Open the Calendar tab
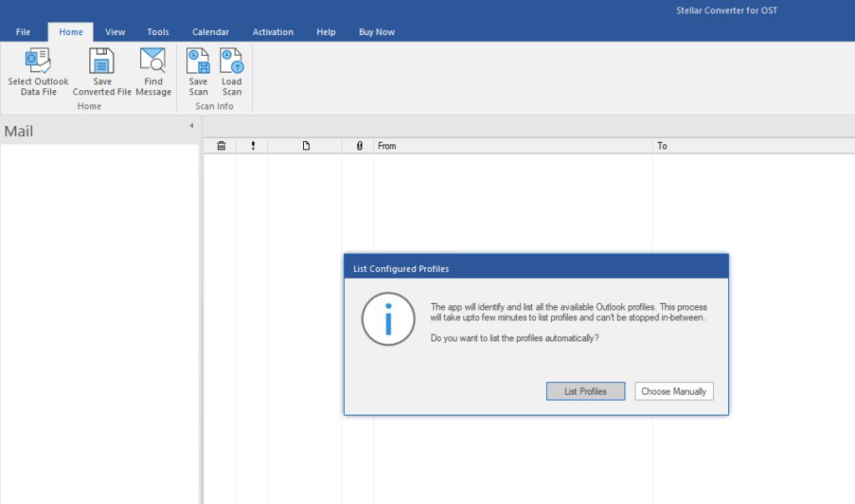This screenshot has width=855, height=504. pyautogui.click(x=210, y=32)
